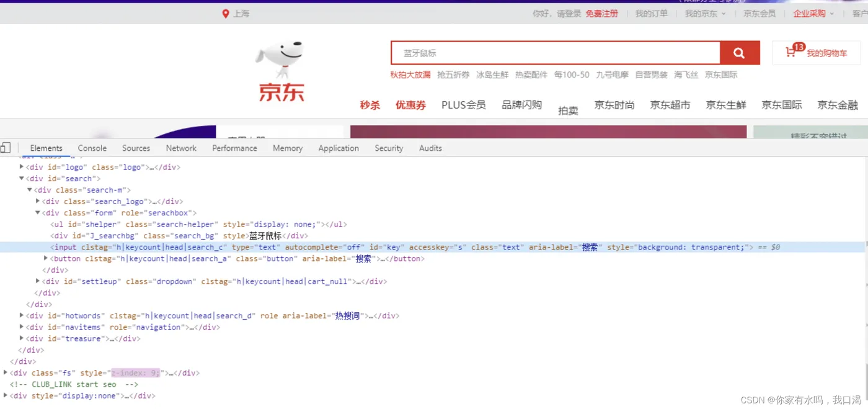
Task: Click the location pin icon beside 上海
Action: (225, 13)
